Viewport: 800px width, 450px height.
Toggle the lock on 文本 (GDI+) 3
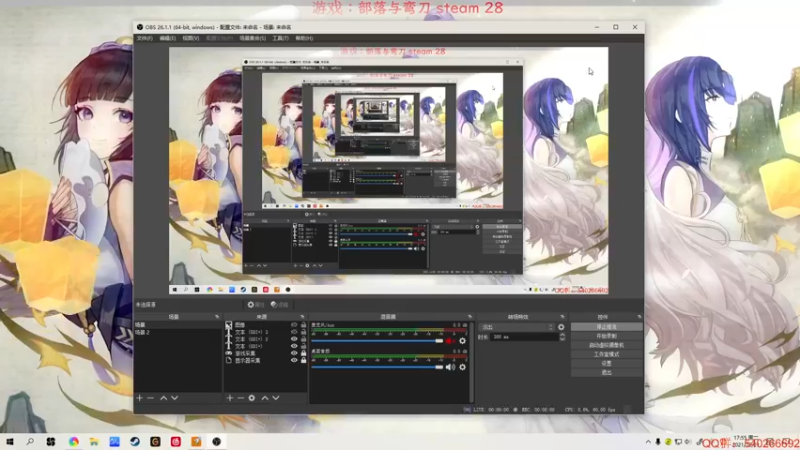(304, 332)
